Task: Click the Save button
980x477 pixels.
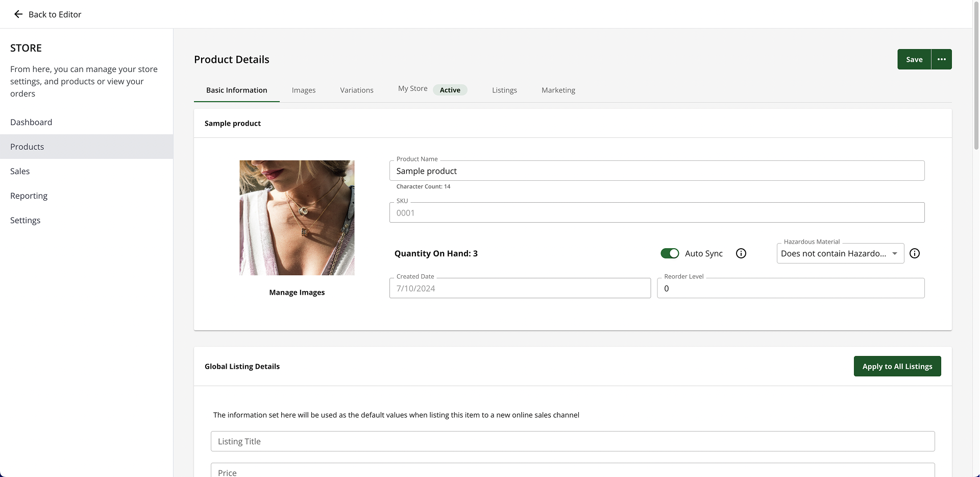Action: (914, 59)
